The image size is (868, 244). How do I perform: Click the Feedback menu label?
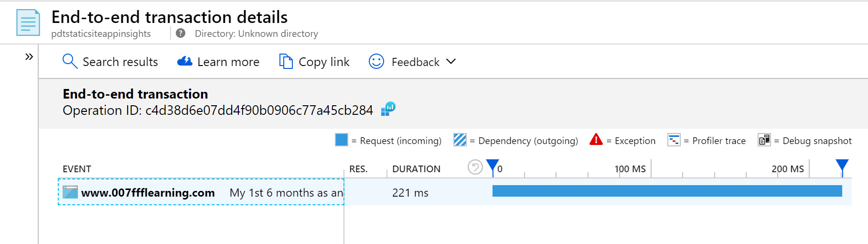[415, 62]
